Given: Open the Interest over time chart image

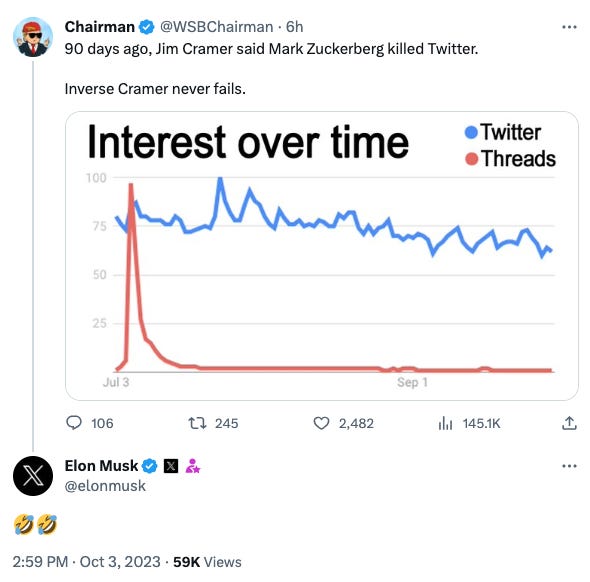Looking at the screenshot, I should [322, 256].
